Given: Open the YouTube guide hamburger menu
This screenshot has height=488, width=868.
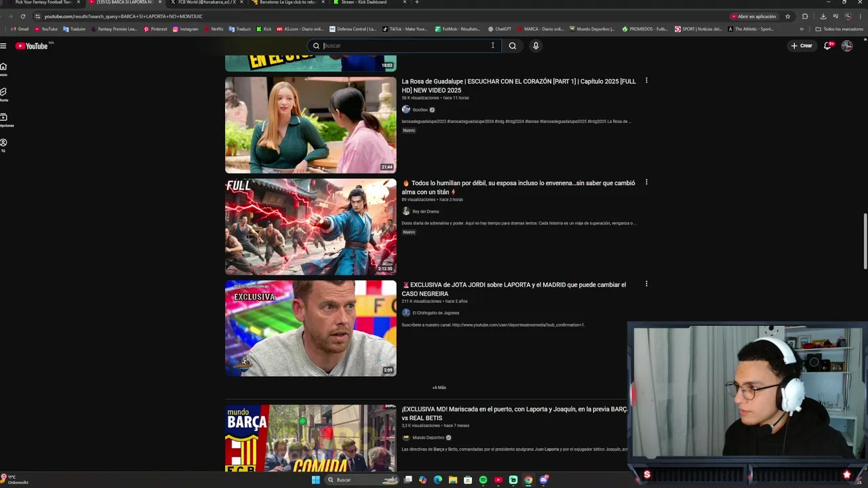Looking at the screenshot, I should point(3,45).
